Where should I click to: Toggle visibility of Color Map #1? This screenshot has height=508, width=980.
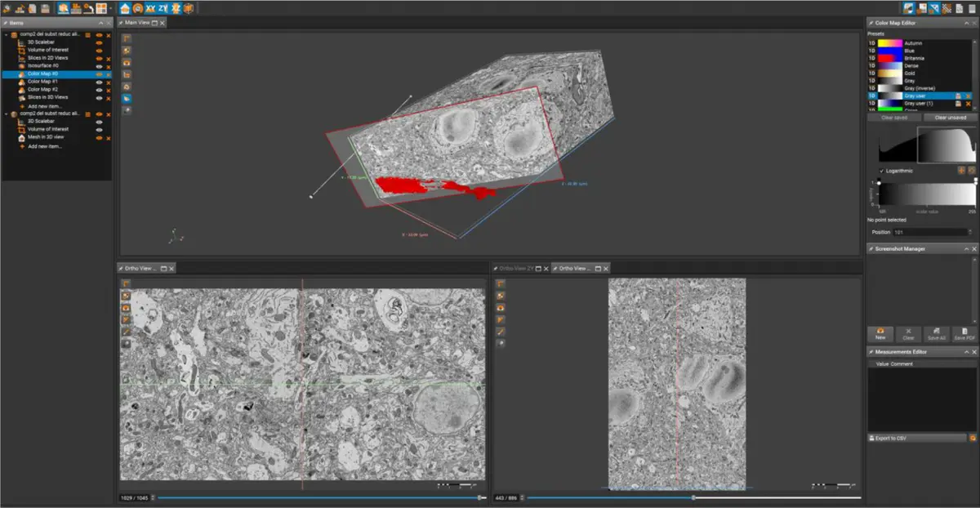tap(99, 82)
